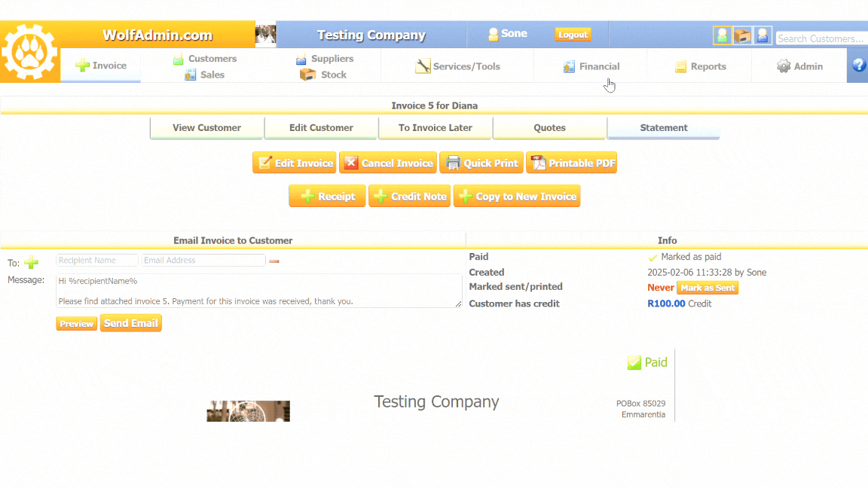The width and height of the screenshot is (868, 488).
Task: Click the Quick Print button
Action: [481, 163]
